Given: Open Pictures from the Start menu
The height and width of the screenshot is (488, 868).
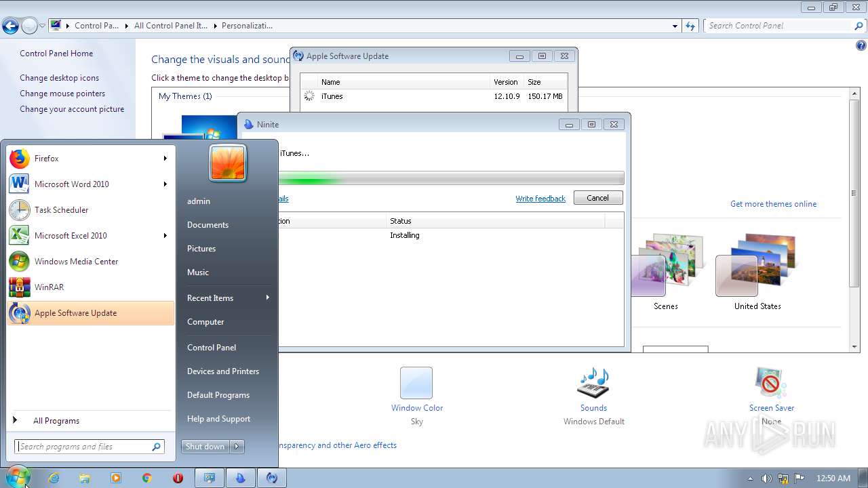Looking at the screenshot, I should point(201,249).
